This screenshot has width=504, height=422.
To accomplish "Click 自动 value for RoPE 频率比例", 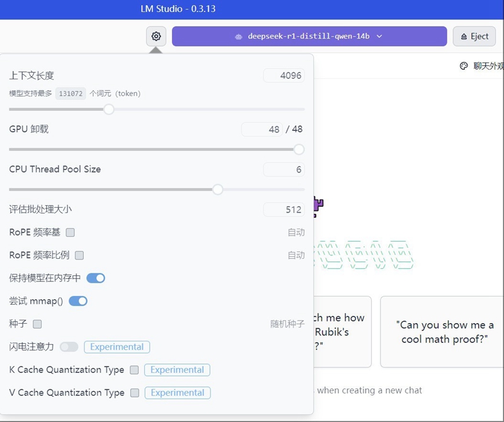I will (296, 255).
